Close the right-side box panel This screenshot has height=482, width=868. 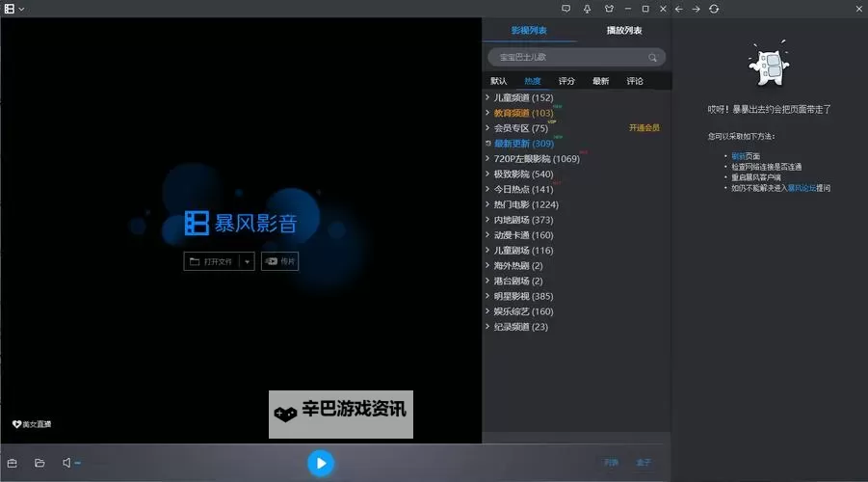(859, 9)
